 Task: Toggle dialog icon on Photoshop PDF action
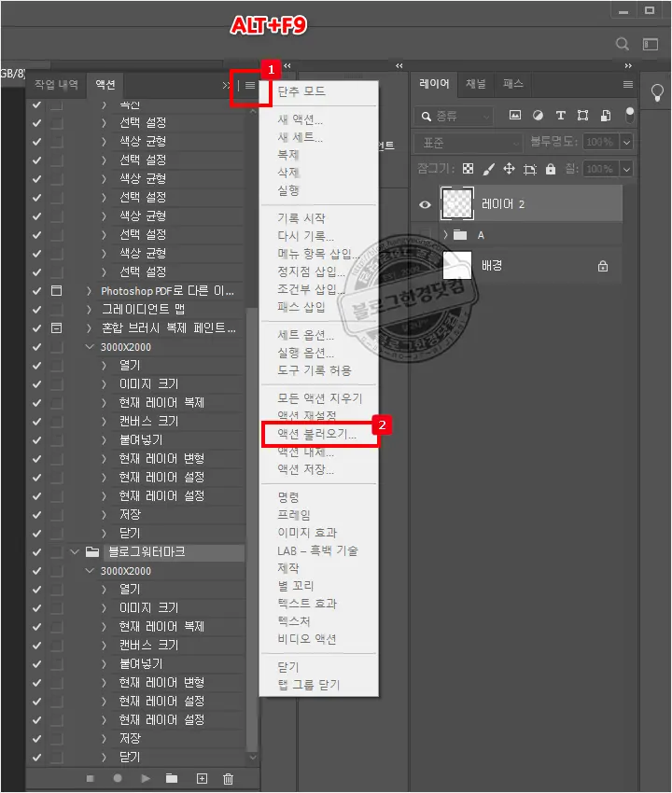click(x=56, y=291)
